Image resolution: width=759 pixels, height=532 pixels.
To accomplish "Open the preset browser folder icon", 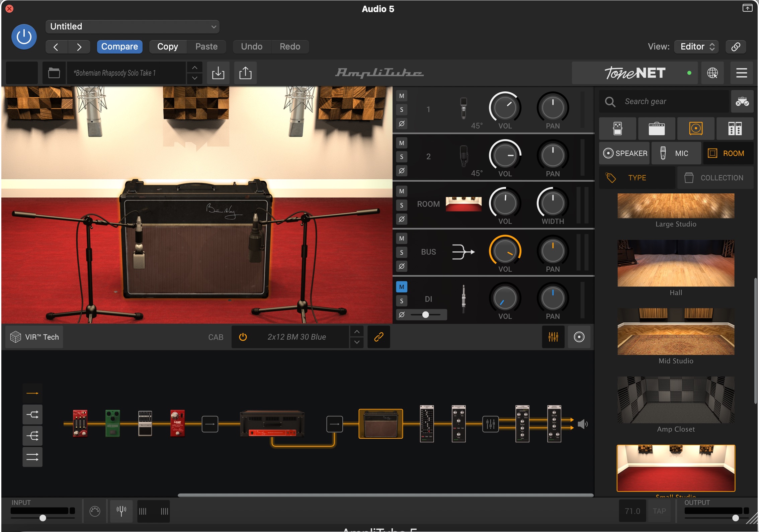I will pos(54,73).
